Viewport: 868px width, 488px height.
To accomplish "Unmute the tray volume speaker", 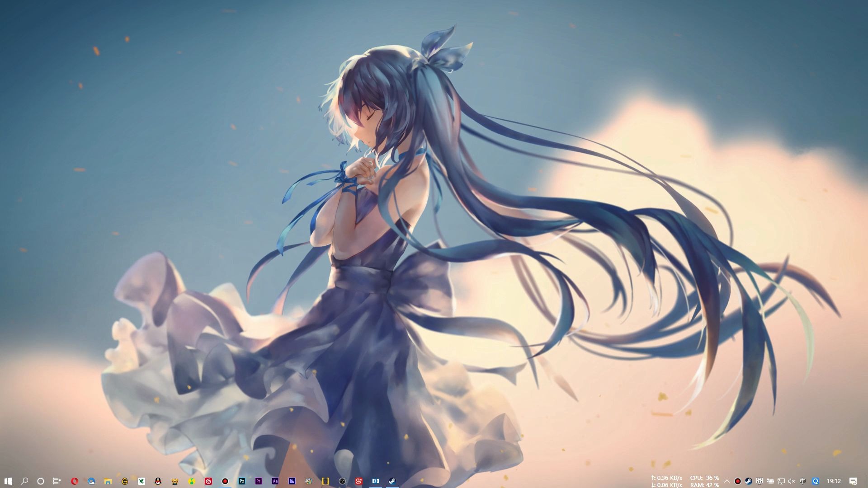I will pyautogui.click(x=792, y=481).
